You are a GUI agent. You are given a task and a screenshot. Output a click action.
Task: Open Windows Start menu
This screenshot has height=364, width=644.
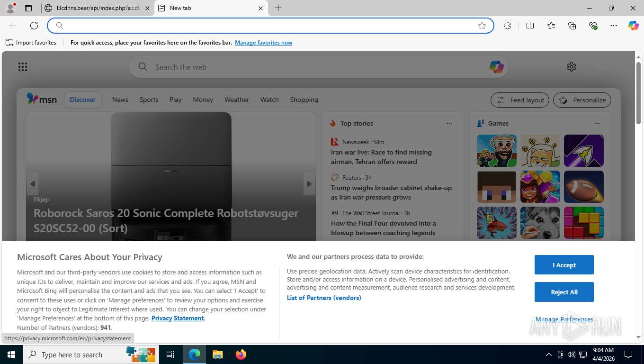(11, 355)
